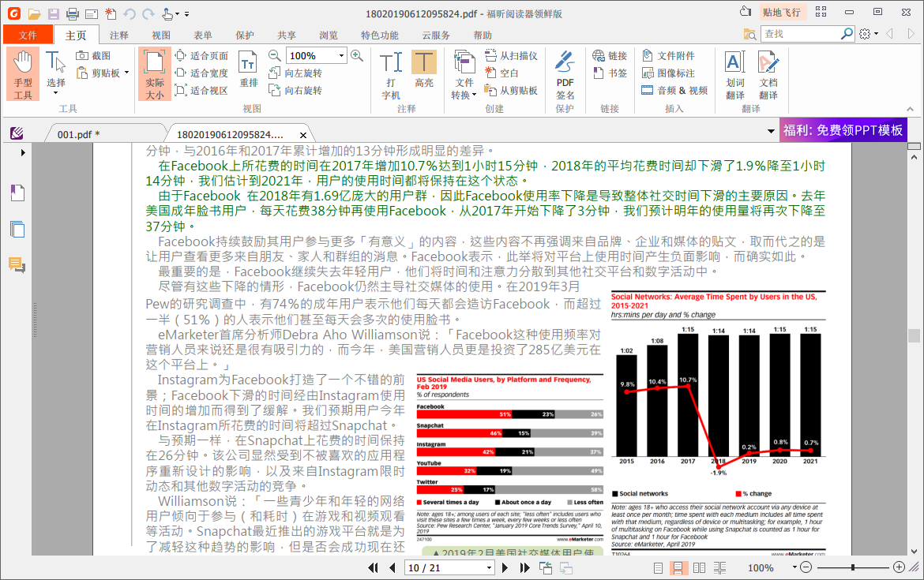Save document with floppy icon
The width and height of the screenshot is (924, 580).
click(x=54, y=13)
